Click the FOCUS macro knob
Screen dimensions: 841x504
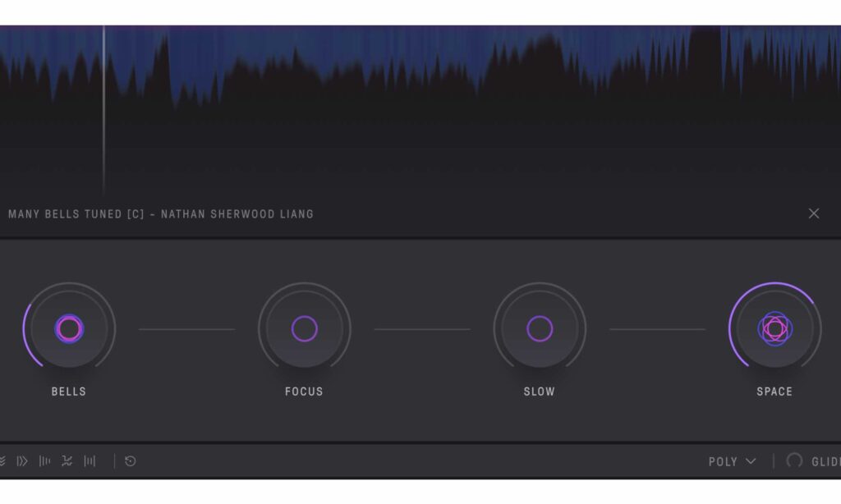[304, 328]
